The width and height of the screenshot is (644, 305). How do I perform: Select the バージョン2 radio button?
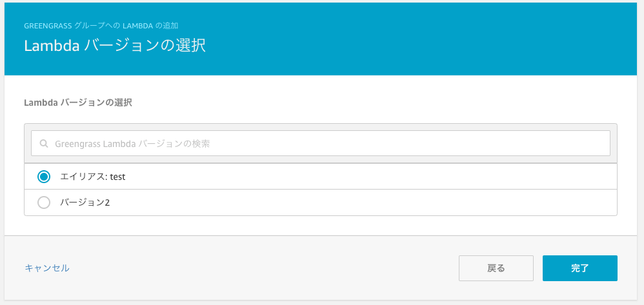tap(43, 202)
